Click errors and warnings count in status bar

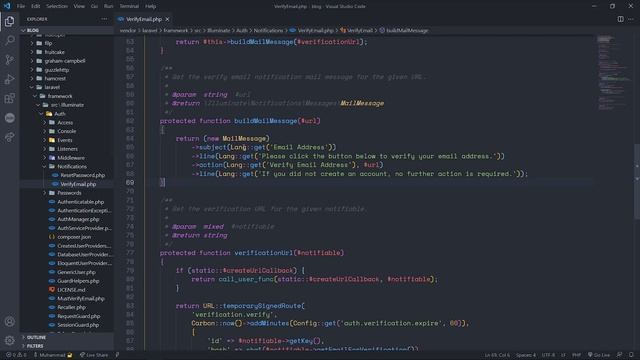pos(16,355)
